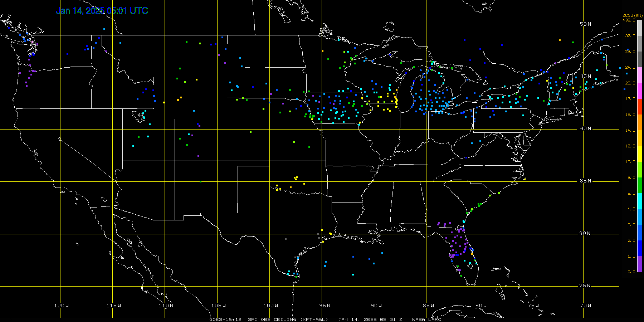Click the '45 N' latitude label
The height and width of the screenshot is (322, 644).
point(585,76)
